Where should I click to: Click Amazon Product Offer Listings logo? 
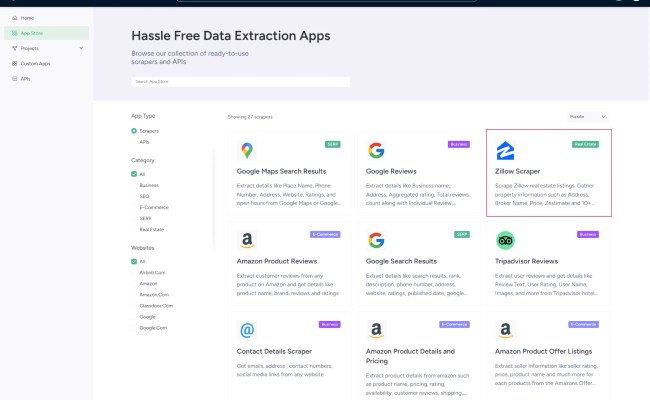click(505, 330)
